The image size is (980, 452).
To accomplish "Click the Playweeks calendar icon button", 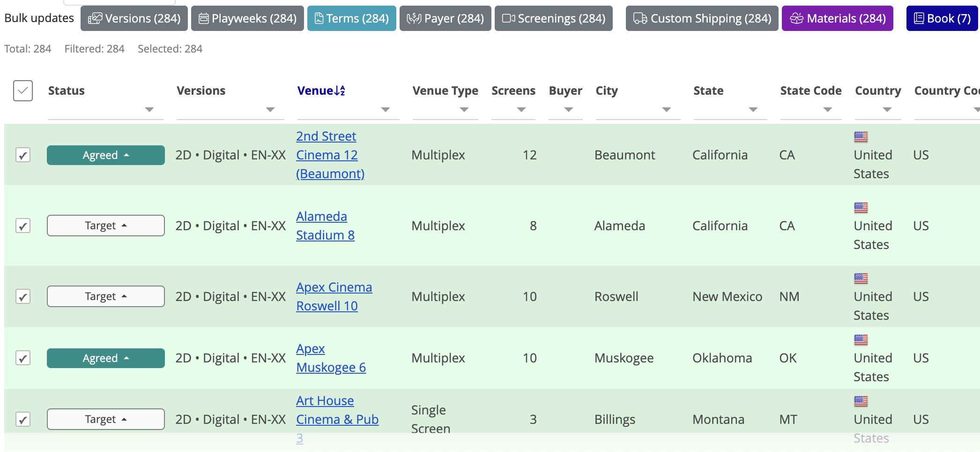I will click(x=203, y=18).
